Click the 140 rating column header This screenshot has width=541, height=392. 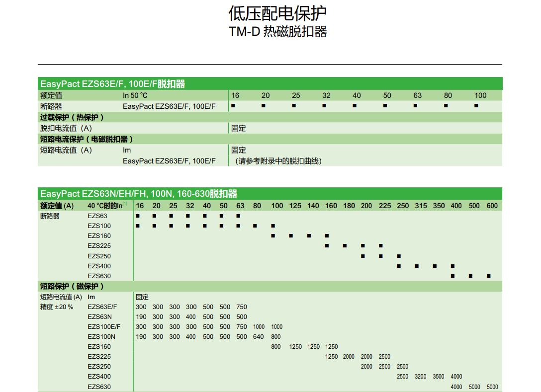[x=313, y=206]
